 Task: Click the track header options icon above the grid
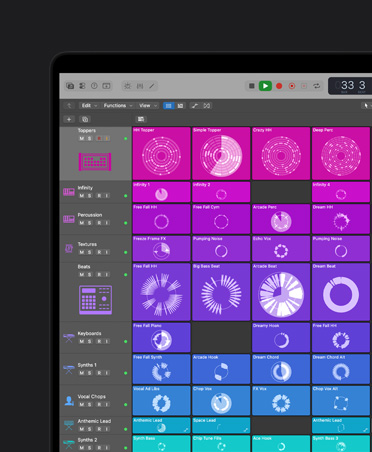pyautogui.click(x=141, y=119)
